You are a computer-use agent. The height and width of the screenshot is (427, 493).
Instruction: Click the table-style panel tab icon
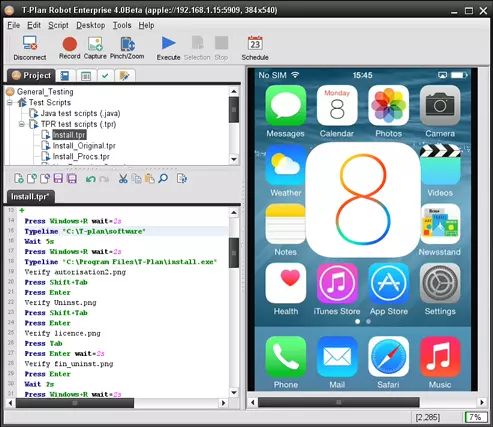coord(86,76)
